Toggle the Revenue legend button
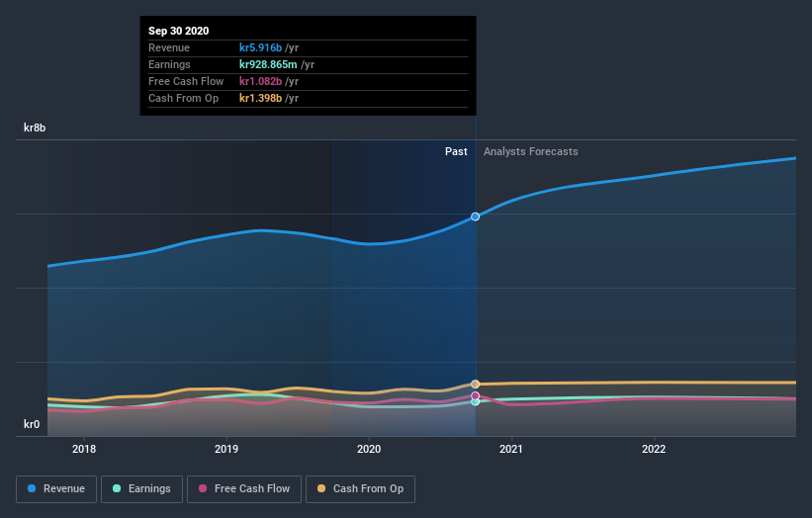 pyautogui.click(x=56, y=489)
